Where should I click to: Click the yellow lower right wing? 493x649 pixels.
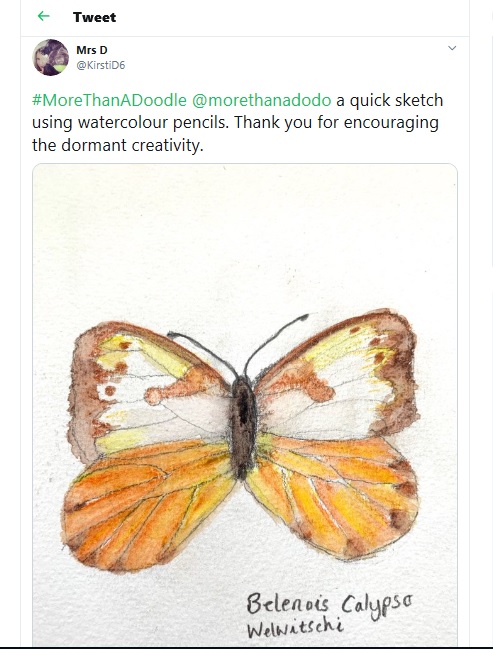click(x=333, y=495)
